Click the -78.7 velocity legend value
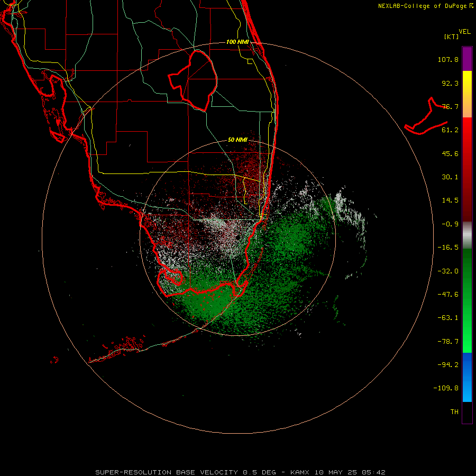The image size is (476, 476). pos(448,342)
